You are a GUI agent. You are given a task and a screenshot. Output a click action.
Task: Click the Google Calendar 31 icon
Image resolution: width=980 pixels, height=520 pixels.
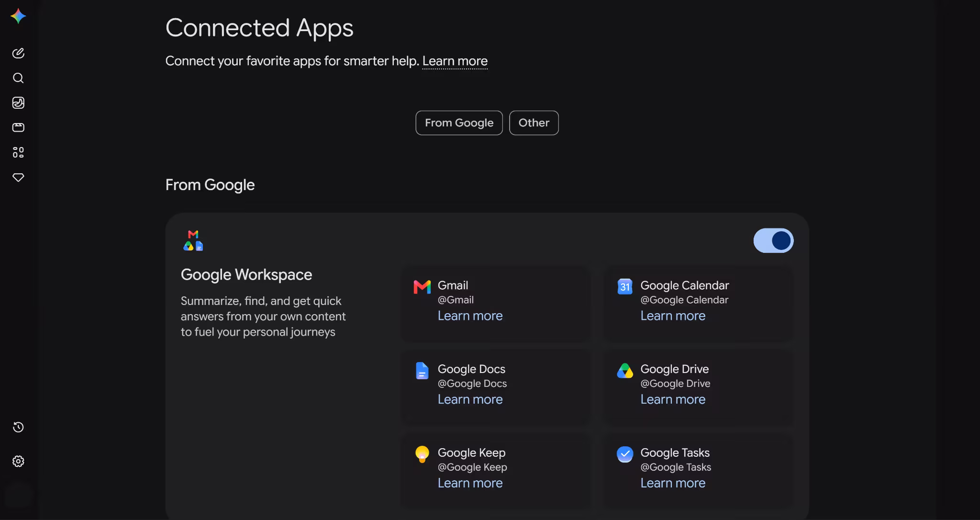(x=625, y=286)
